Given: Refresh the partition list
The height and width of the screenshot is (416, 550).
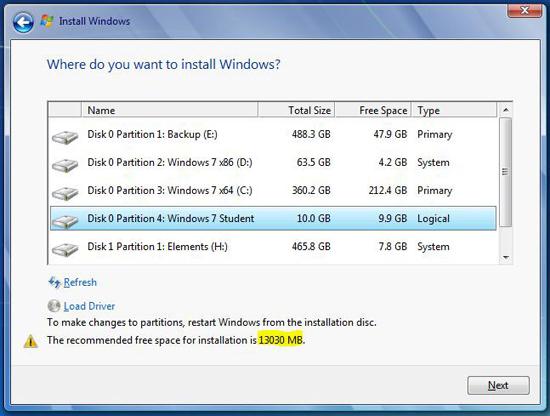Looking at the screenshot, I should pyautogui.click(x=80, y=282).
